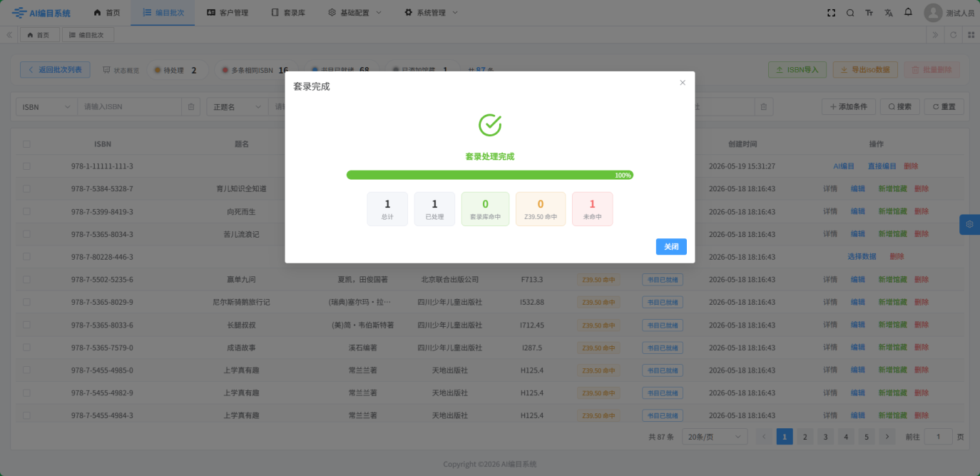Open floating settings gear on right edge
This screenshot has height=476, width=980.
click(970, 224)
